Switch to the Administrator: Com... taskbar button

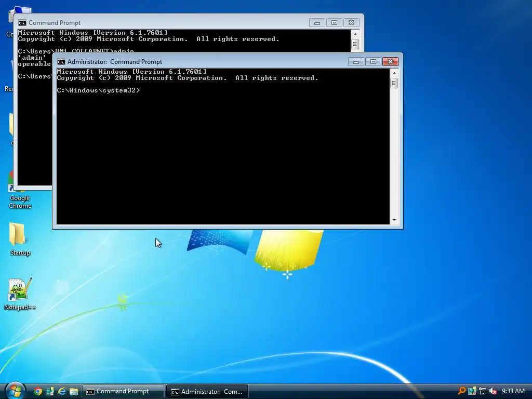(x=207, y=391)
